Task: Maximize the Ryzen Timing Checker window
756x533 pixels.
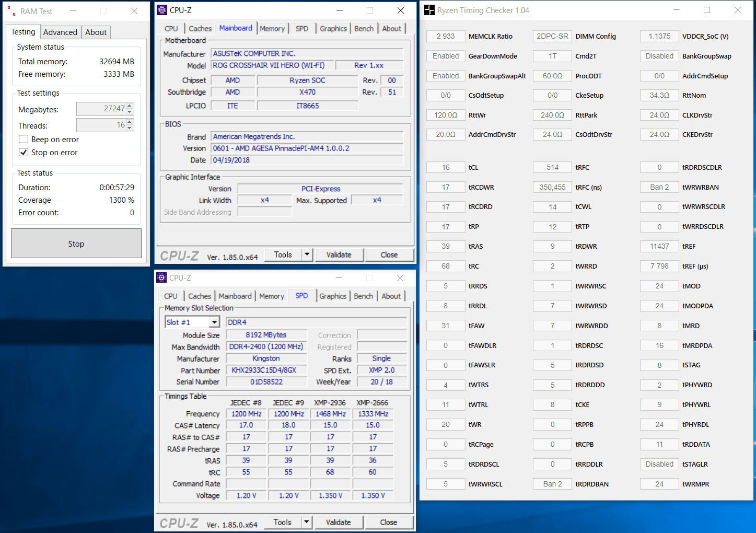Action: pos(706,10)
